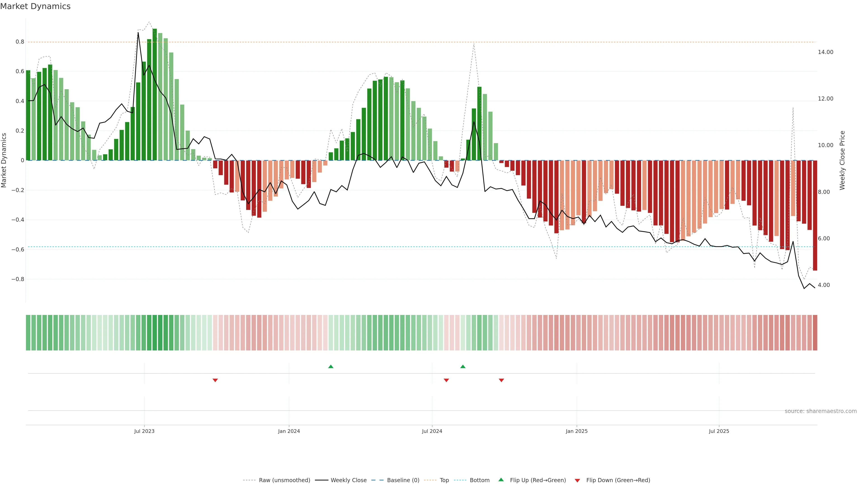Viewport: 868px width, 488px height.
Task: Click the Market Dynamics chart title
Action: coord(35,6)
